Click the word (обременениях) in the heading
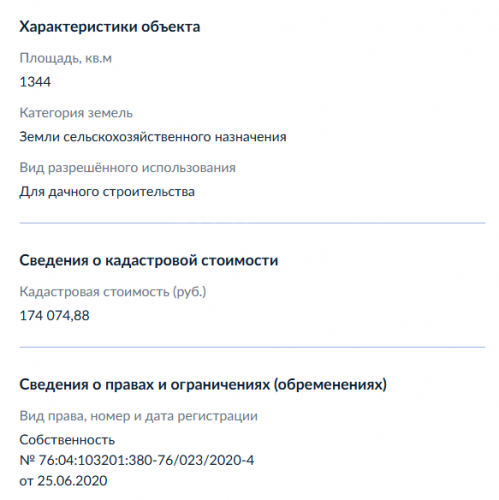Viewport: 499px width, 500px height. pos(330,385)
